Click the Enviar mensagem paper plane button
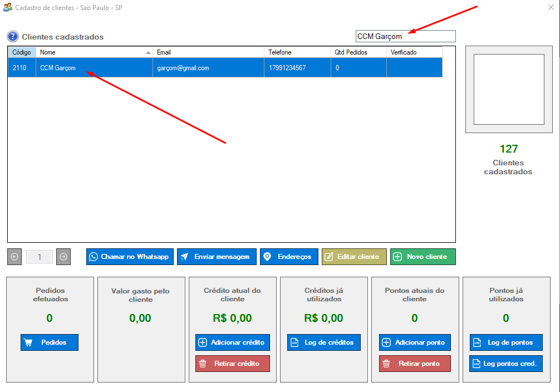The height and width of the screenshot is (392, 560). tap(217, 257)
